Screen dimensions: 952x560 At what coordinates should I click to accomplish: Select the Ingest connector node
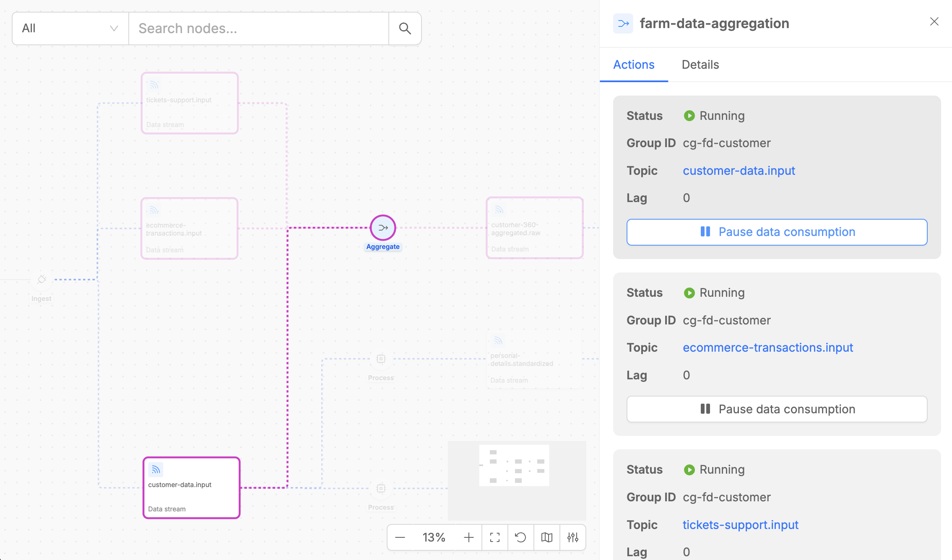tap(42, 280)
